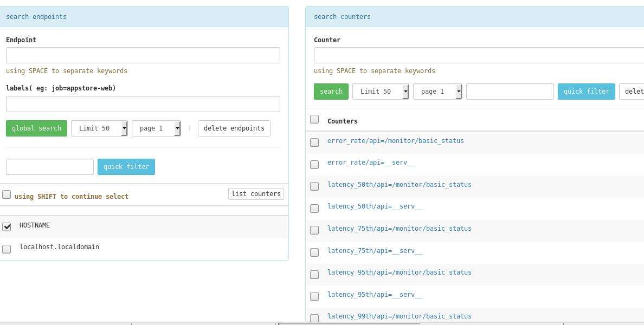Uncheck the HOSTNAME checkbox
Image resolution: width=644 pixels, height=325 pixels.
[7, 226]
